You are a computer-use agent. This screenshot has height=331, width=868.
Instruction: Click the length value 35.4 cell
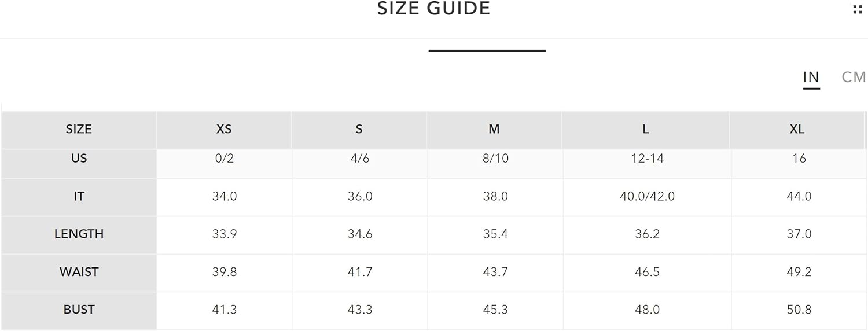pos(495,234)
